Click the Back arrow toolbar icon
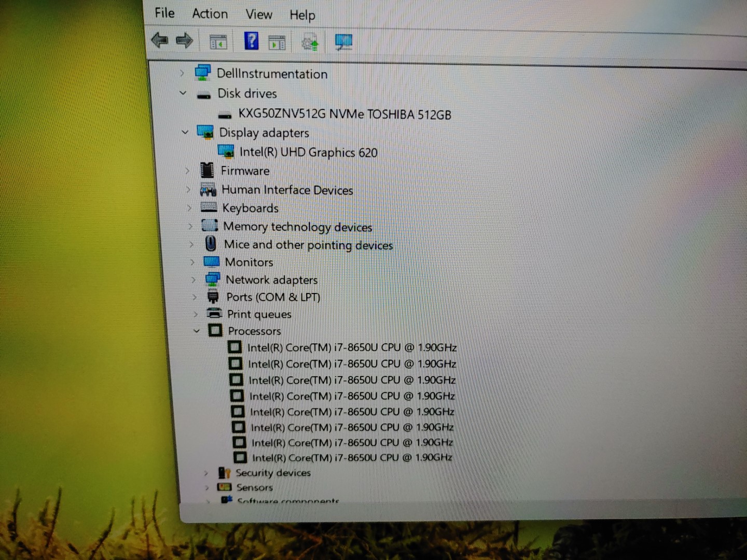This screenshot has width=747, height=560. (x=160, y=40)
